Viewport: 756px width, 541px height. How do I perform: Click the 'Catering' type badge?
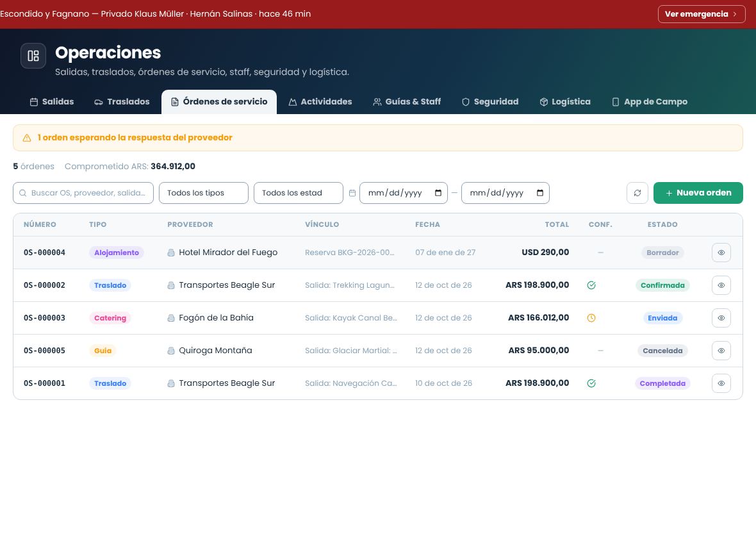click(x=110, y=318)
